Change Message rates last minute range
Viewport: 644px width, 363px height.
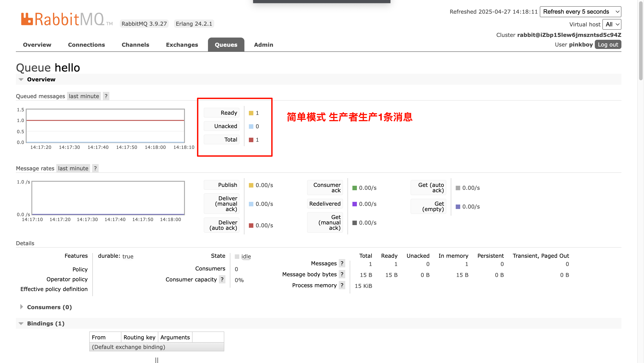coord(73,168)
